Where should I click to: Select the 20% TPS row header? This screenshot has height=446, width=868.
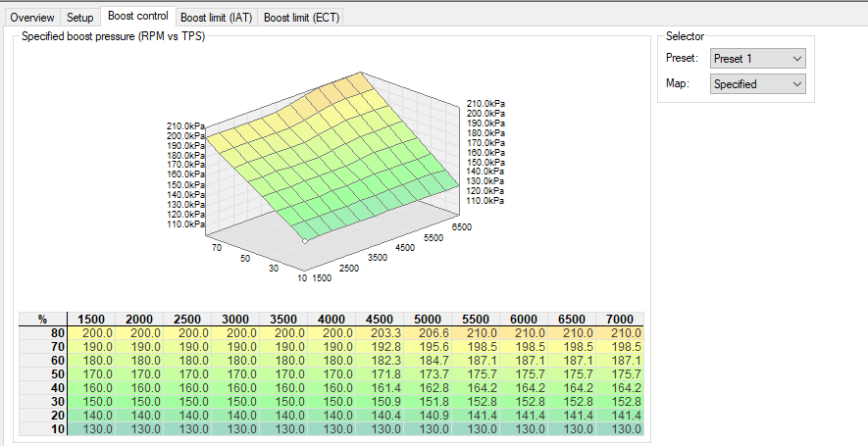pos(43,415)
